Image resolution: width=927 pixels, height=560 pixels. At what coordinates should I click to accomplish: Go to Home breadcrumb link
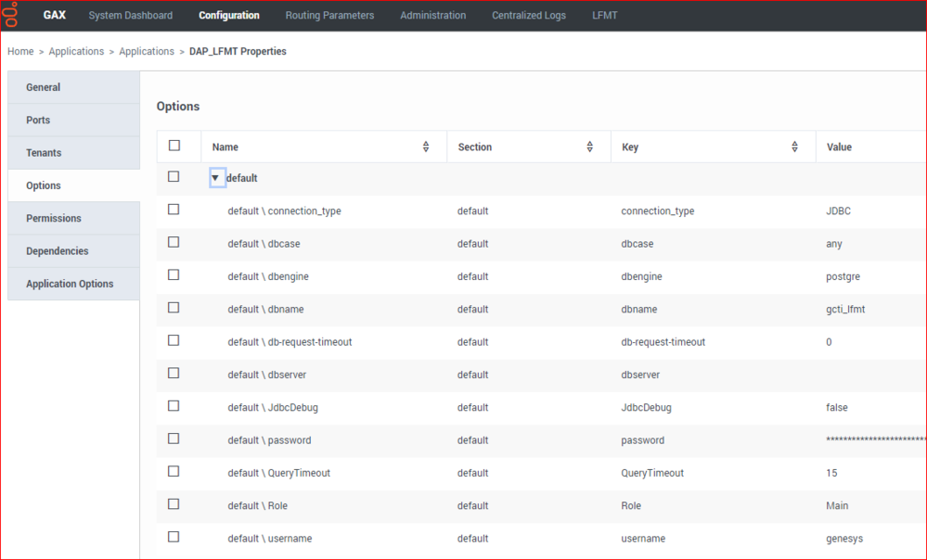(20, 51)
